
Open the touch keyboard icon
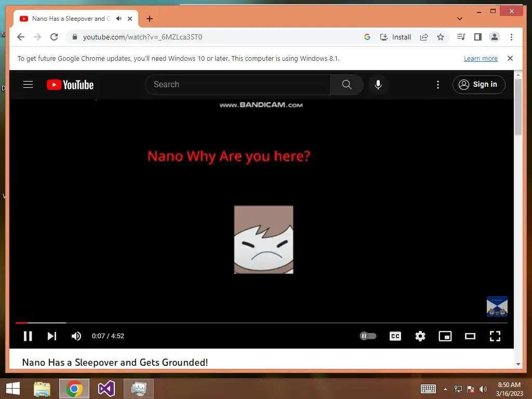(428, 389)
